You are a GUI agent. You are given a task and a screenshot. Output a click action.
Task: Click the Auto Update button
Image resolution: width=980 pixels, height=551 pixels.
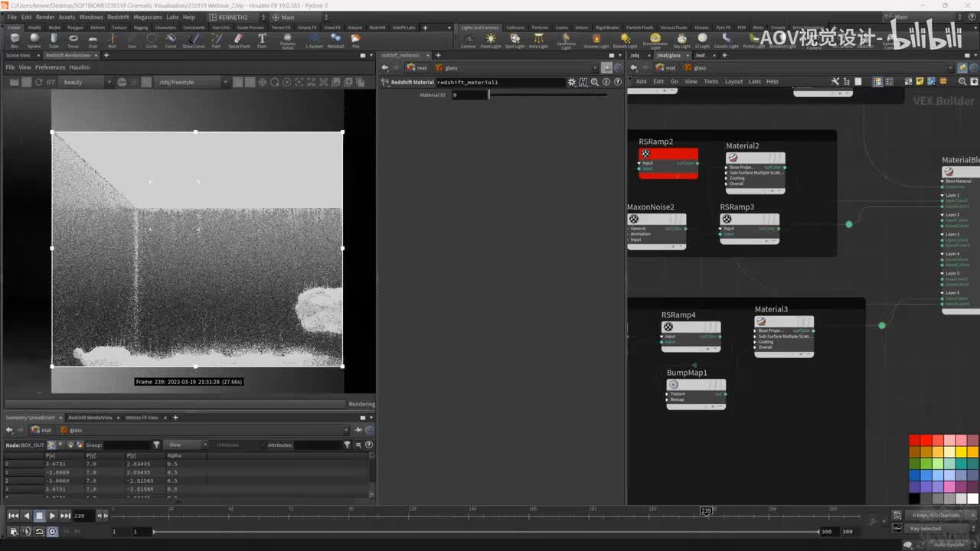pyautogui.click(x=949, y=544)
